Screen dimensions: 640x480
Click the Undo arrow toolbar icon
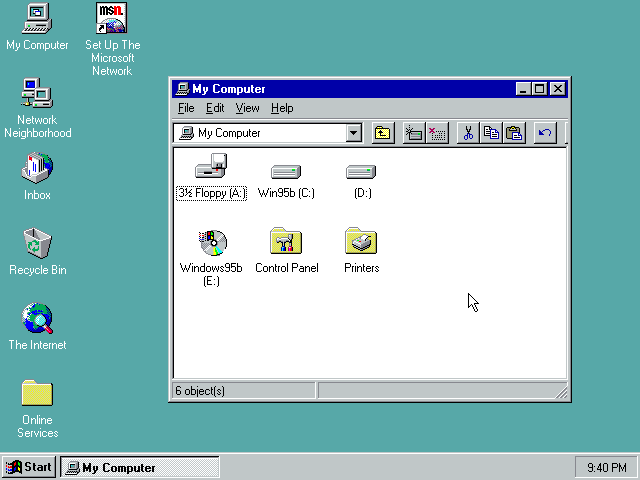pos(545,133)
